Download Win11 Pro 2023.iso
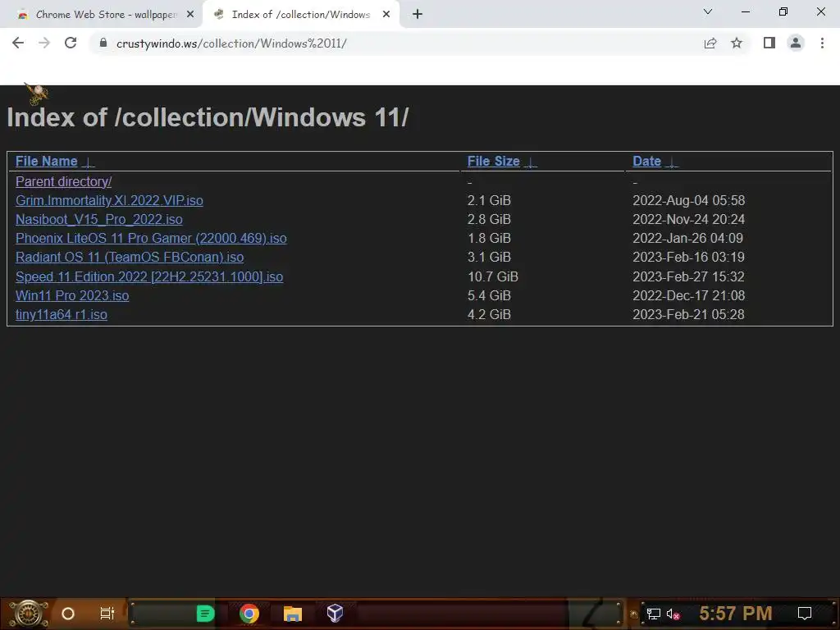Image resolution: width=840 pixels, height=630 pixels. point(72,295)
